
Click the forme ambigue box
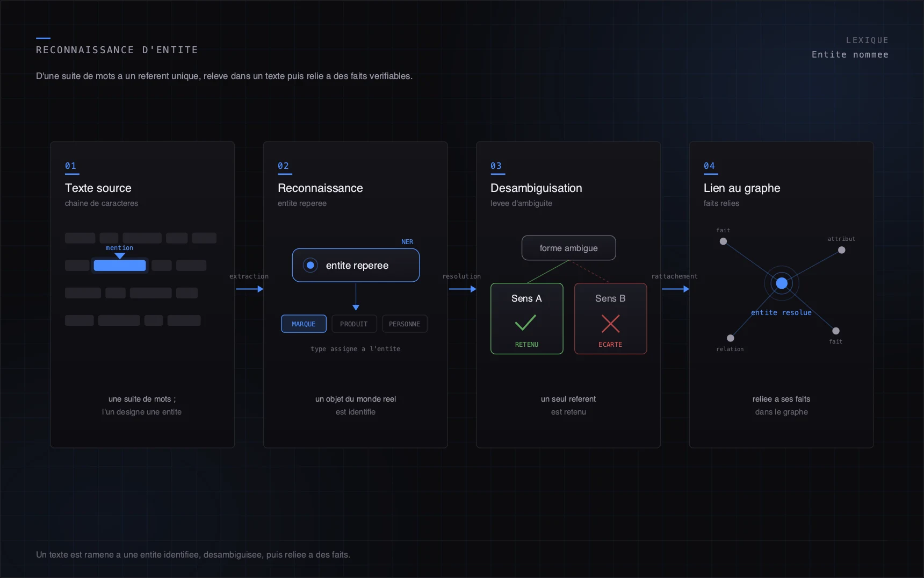[568, 248]
